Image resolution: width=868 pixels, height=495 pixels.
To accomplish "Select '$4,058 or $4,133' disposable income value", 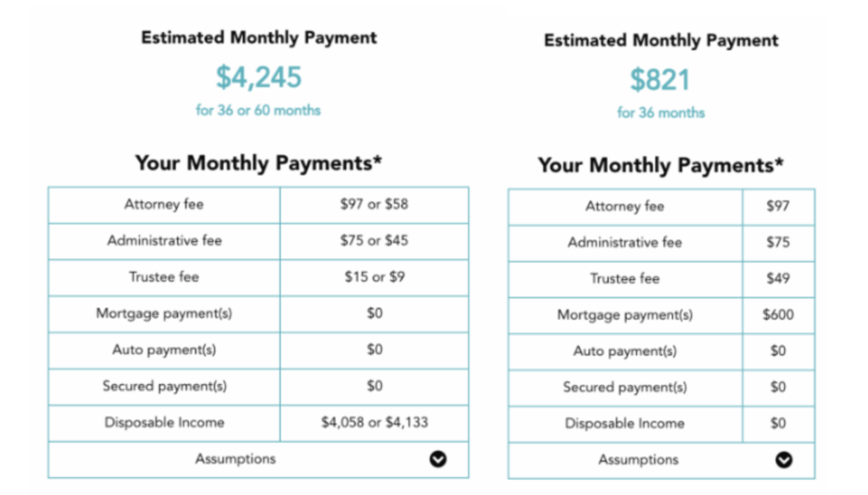I will point(375,422).
